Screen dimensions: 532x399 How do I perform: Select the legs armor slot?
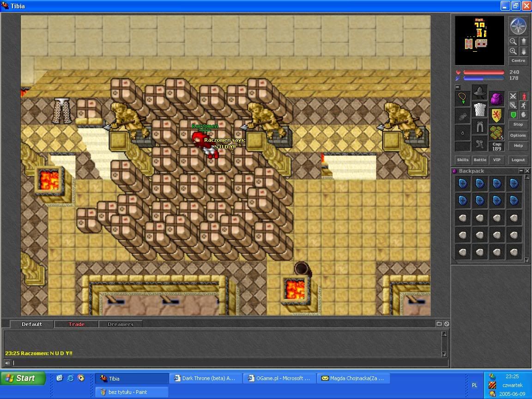[x=479, y=127]
